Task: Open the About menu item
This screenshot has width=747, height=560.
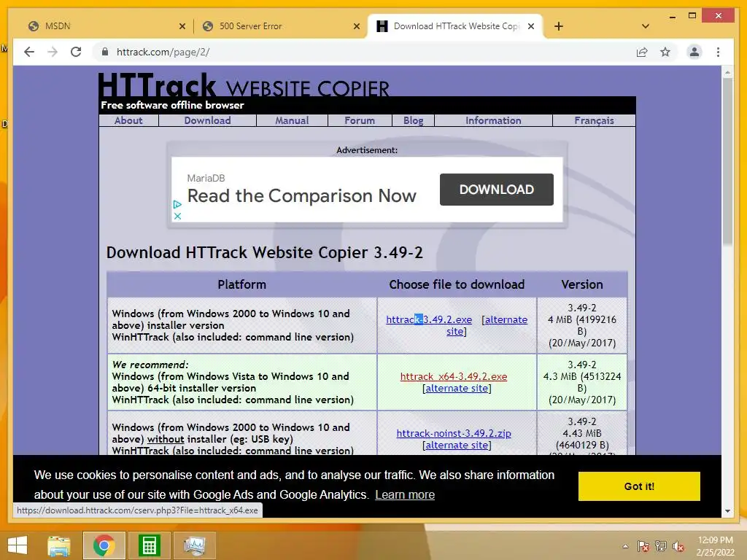Action: (x=128, y=120)
